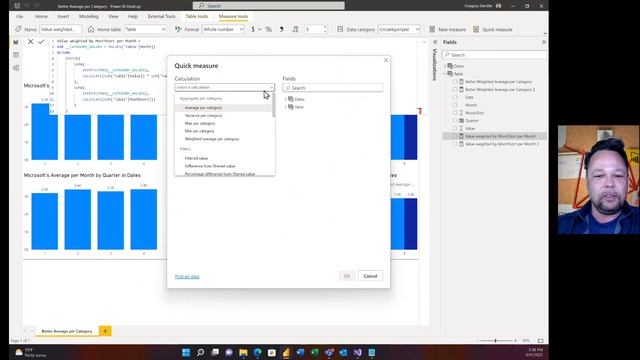
Task: Click the decimal places icon
Action: 295,29
